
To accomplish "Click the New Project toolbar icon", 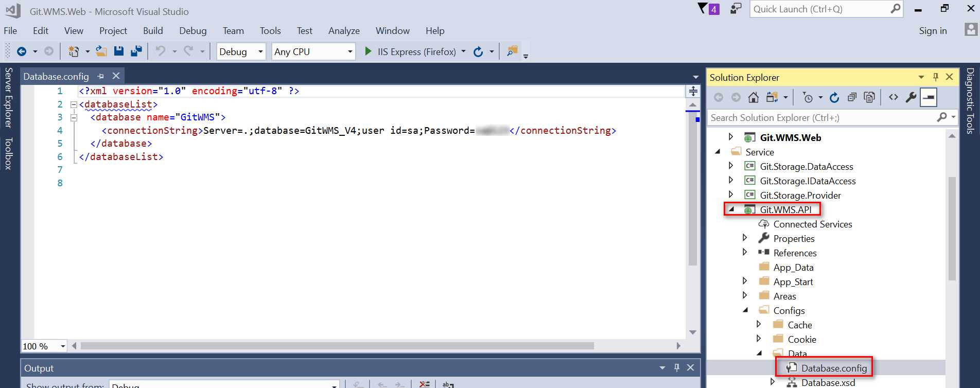I will point(74,51).
